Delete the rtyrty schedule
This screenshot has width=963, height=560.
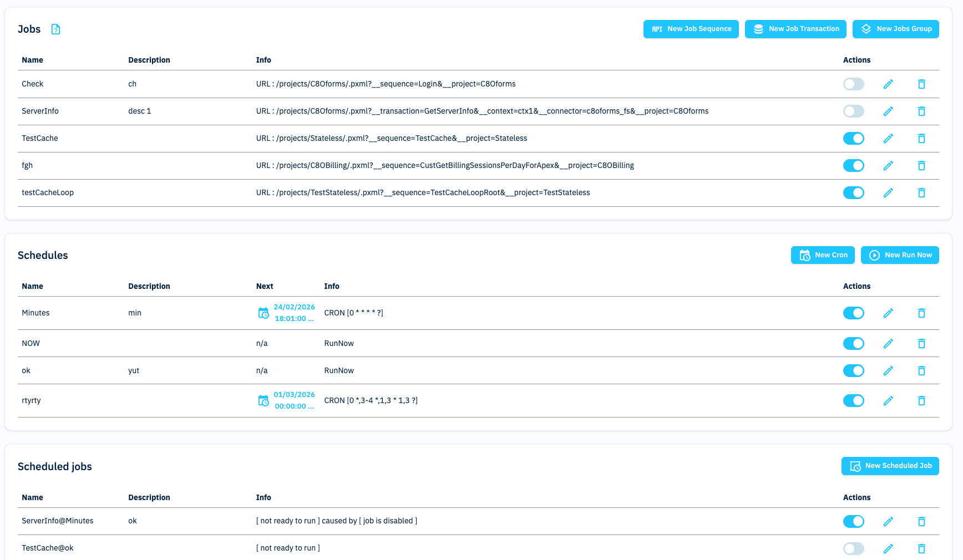click(921, 401)
